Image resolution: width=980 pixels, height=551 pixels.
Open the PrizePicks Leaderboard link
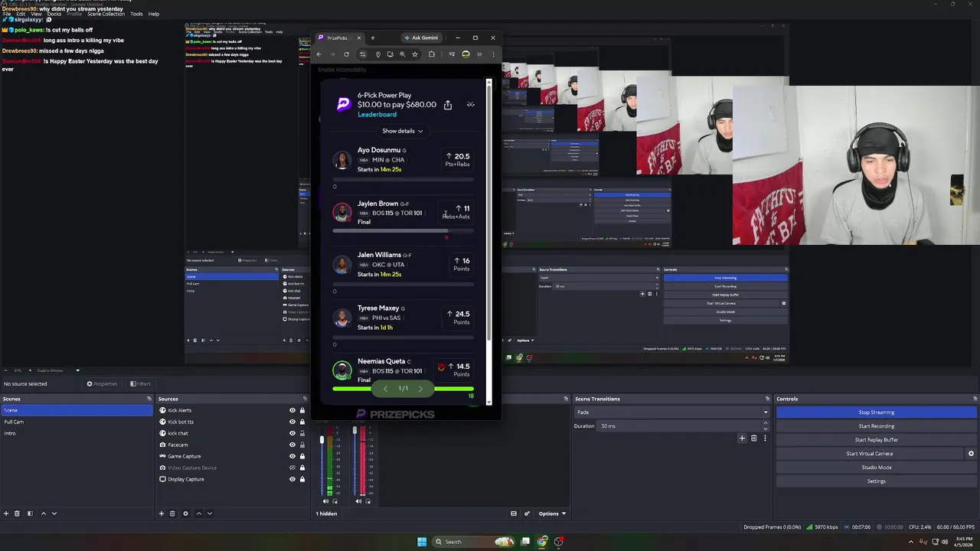coord(377,115)
